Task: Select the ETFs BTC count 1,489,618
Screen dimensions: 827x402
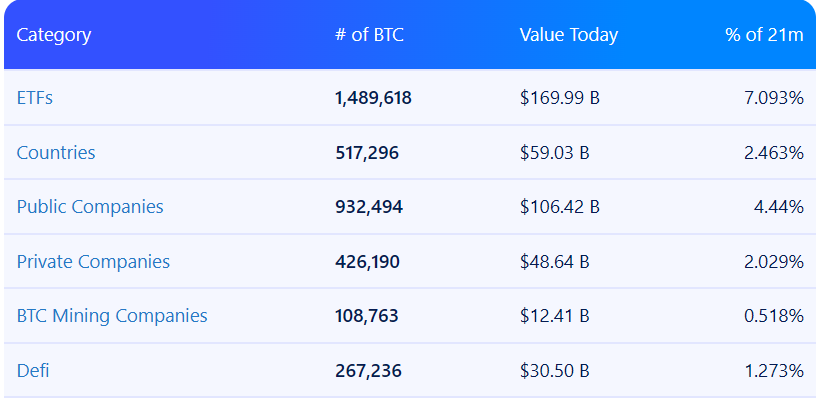Action: [x=373, y=98]
